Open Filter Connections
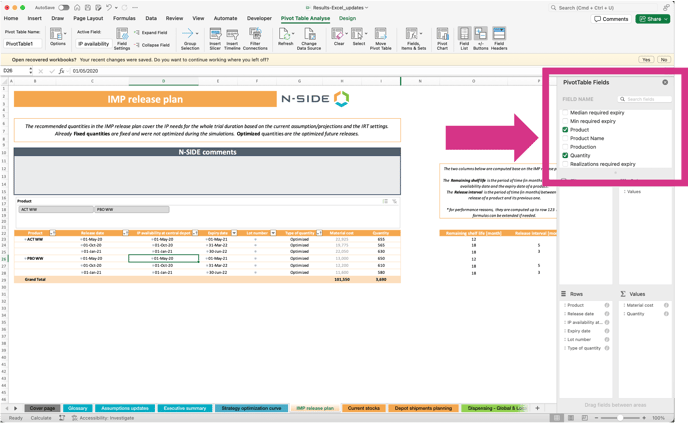 point(255,39)
